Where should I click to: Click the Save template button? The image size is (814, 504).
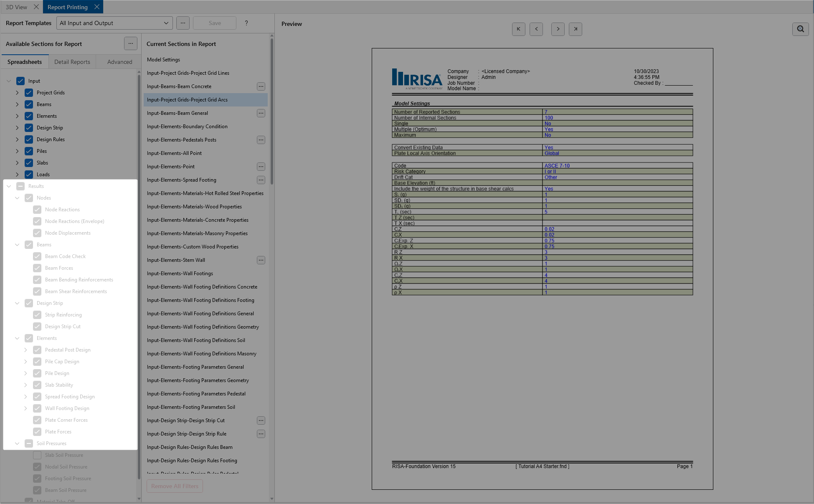tap(215, 23)
